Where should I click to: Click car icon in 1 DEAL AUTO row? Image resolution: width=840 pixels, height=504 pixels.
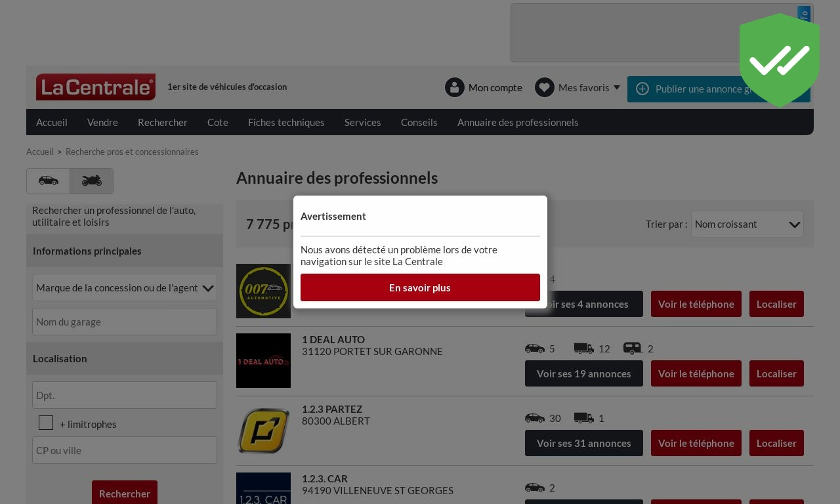pos(535,348)
